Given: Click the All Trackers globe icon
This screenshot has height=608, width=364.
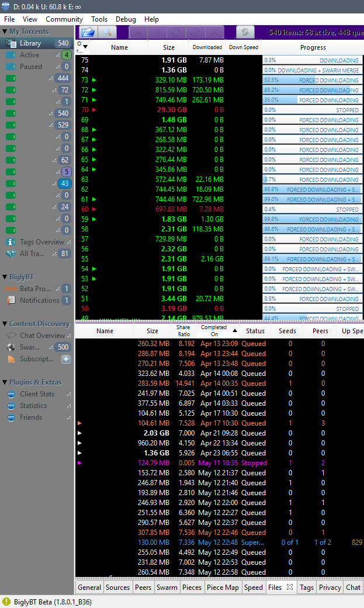Looking at the screenshot, I should (11, 254).
